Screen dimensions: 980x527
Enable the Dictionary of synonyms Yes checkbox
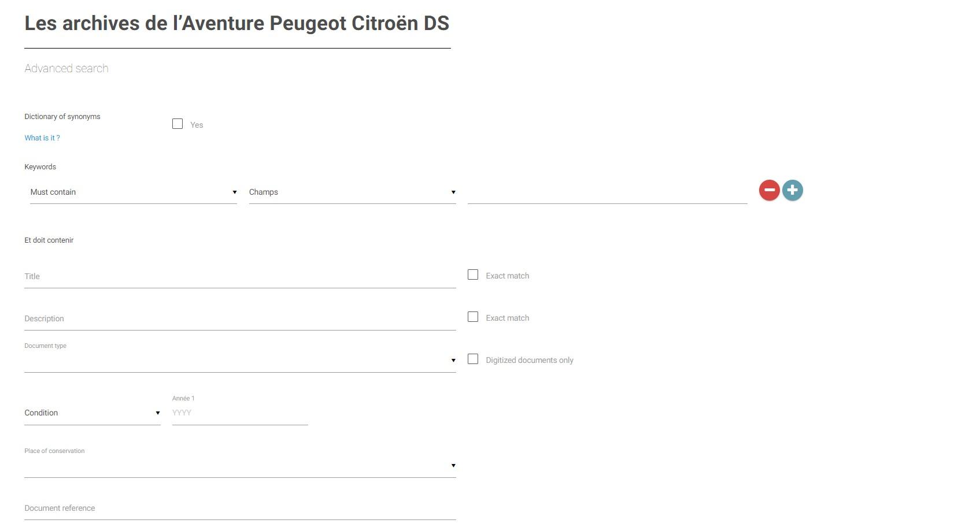177,124
